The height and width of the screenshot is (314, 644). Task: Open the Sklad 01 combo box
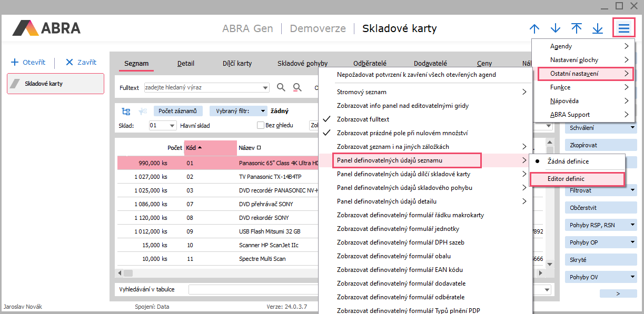162,125
